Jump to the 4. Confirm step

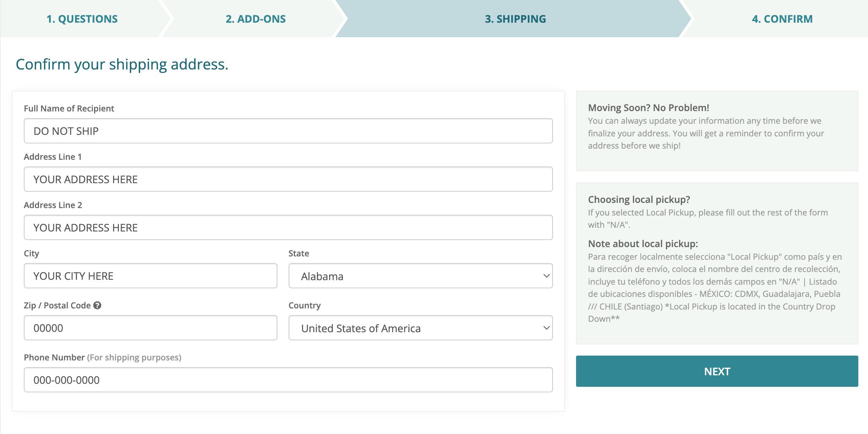point(782,19)
